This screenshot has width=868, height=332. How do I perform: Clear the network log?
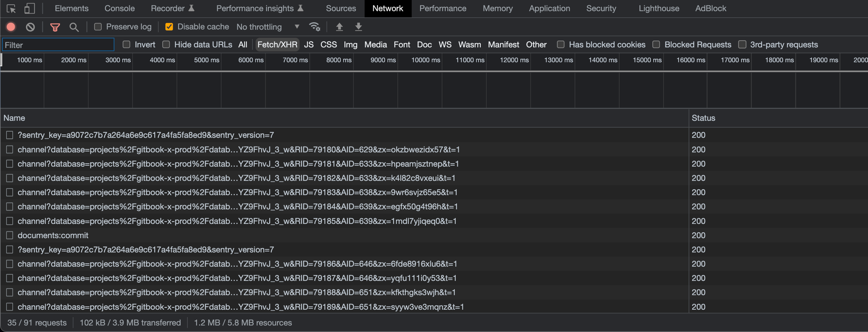click(31, 27)
